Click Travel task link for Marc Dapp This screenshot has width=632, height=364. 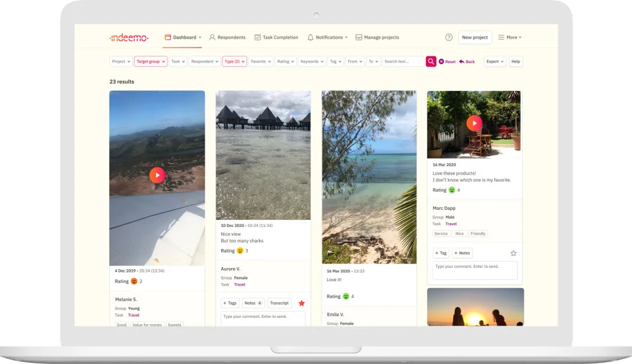point(451,224)
